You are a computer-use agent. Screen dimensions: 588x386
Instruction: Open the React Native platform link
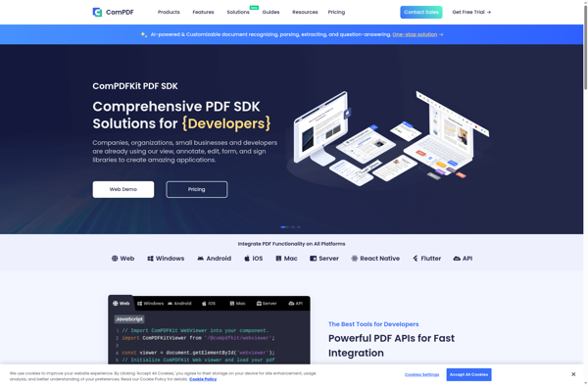coord(375,259)
